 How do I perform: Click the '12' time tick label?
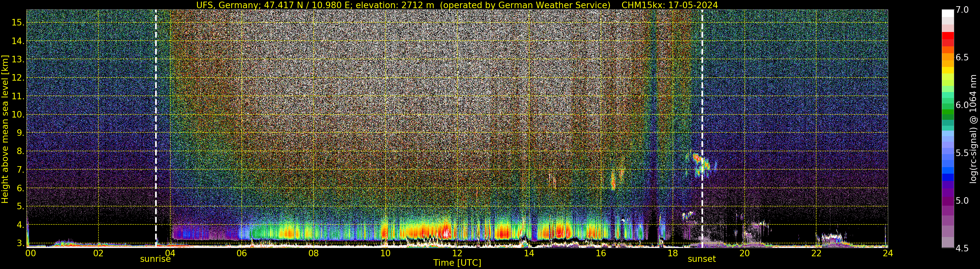tap(457, 253)
